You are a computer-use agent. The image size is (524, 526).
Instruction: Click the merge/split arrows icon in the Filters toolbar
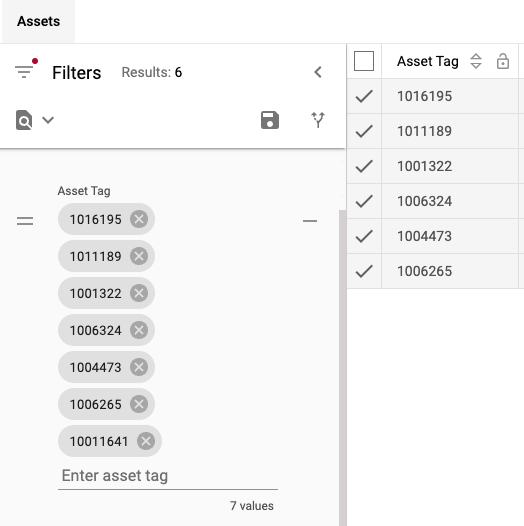[x=318, y=120]
